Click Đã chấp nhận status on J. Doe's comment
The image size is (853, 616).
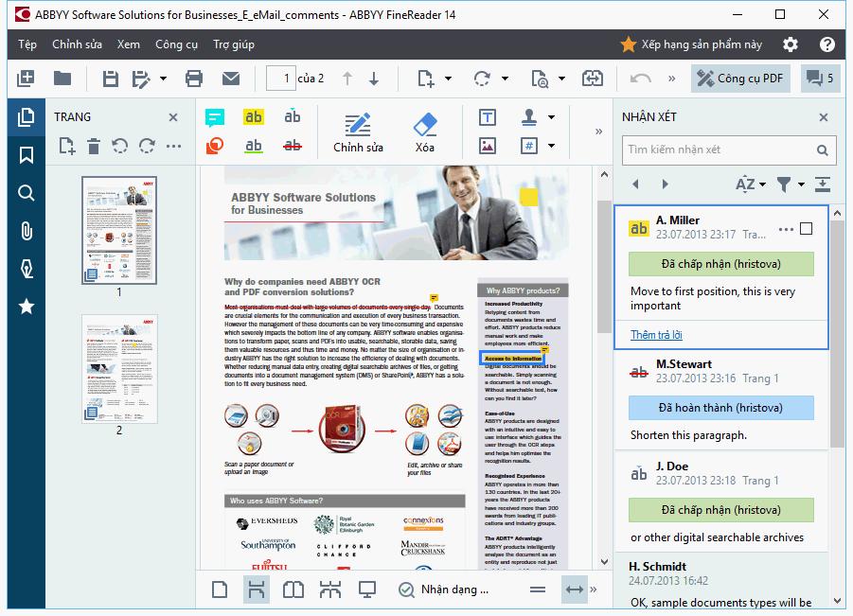click(x=720, y=510)
